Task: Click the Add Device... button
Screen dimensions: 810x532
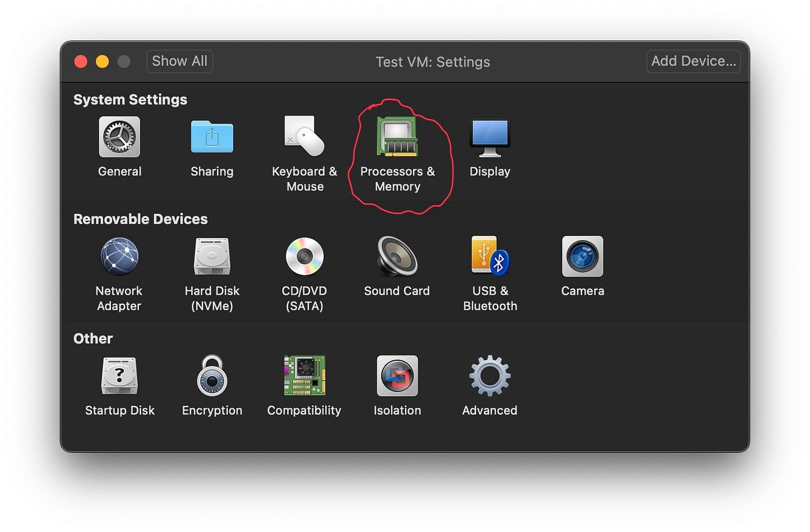Action: (694, 61)
